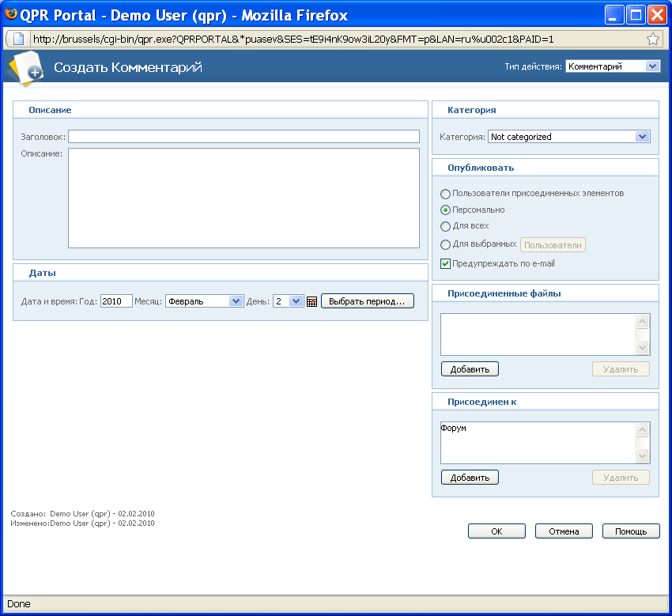
Task: Click the Присоединенные файлы section header
Action: click(504, 293)
